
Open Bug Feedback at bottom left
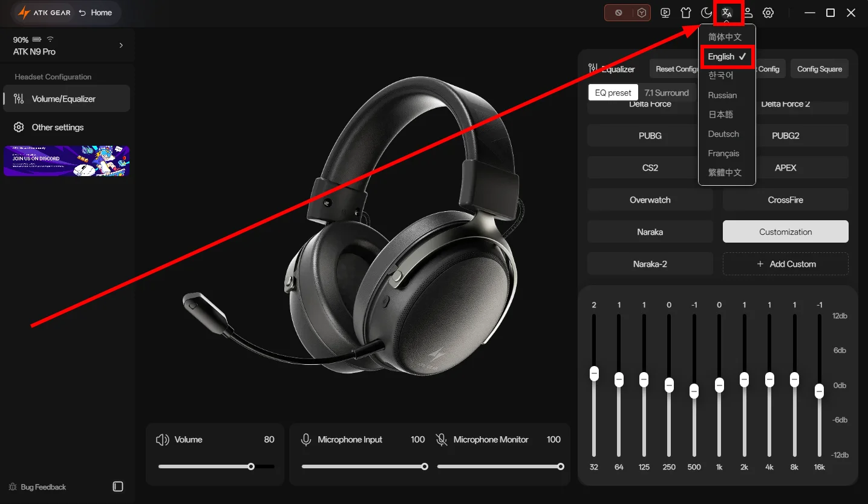[38, 487]
